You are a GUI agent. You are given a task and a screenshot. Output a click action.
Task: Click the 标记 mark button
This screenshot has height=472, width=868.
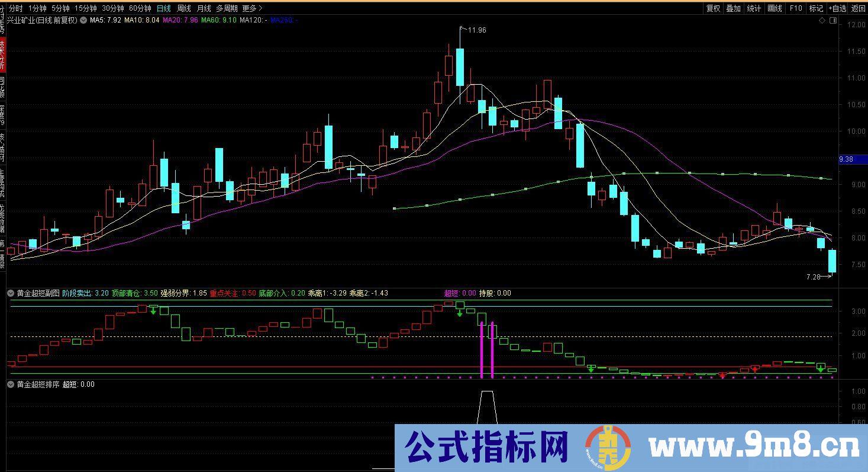[816, 8]
